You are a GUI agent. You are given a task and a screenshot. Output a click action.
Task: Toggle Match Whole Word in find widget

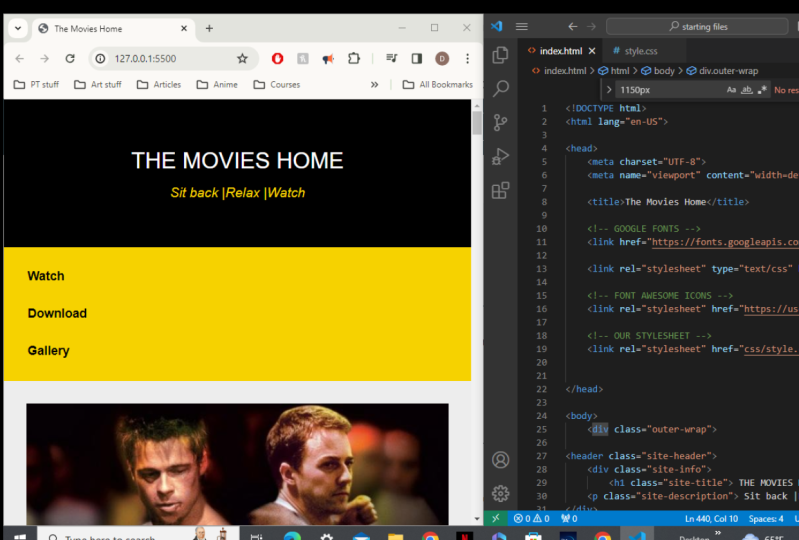tap(747, 90)
